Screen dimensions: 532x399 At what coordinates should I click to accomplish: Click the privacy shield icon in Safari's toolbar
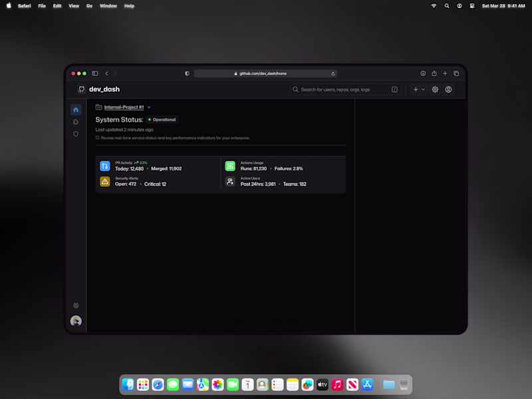pyautogui.click(x=187, y=73)
